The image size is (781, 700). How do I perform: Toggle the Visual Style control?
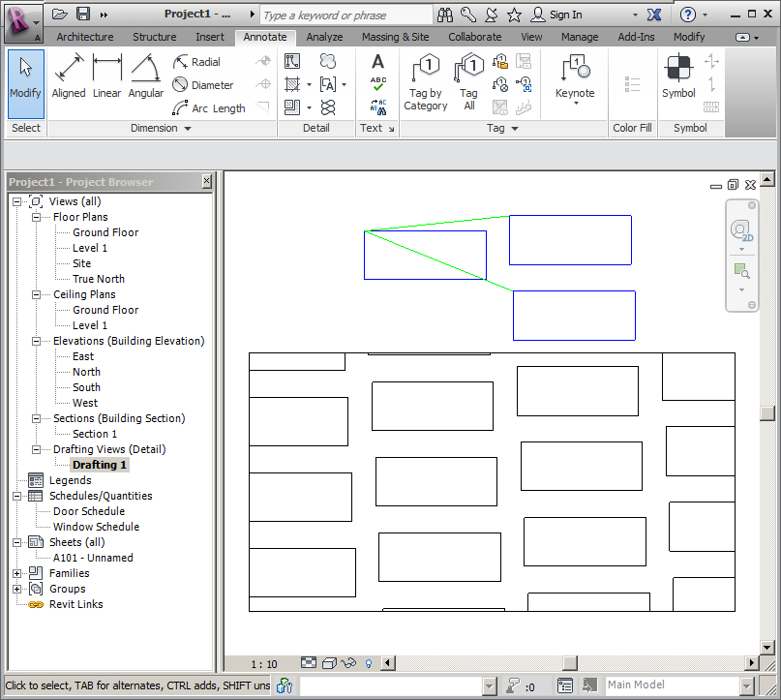329,663
